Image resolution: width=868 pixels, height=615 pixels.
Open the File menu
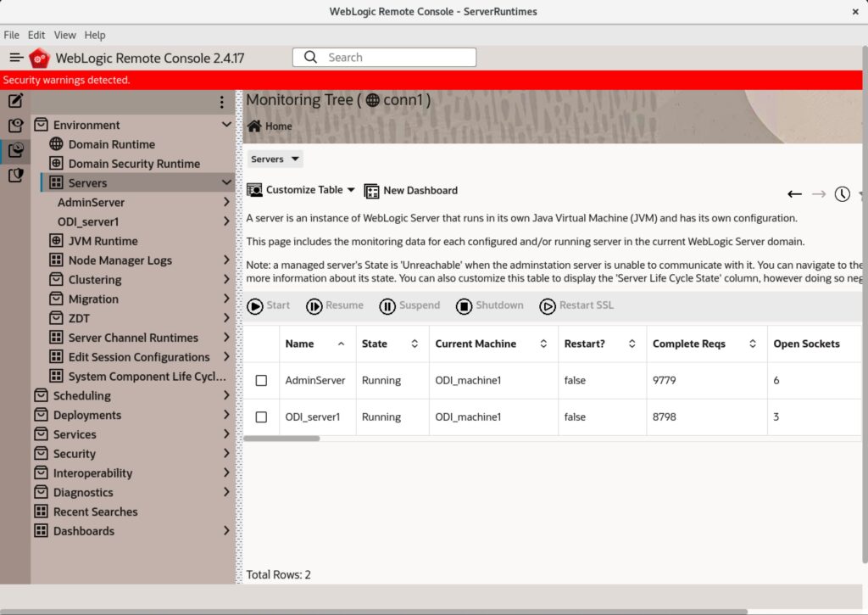[x=11, y=35]
